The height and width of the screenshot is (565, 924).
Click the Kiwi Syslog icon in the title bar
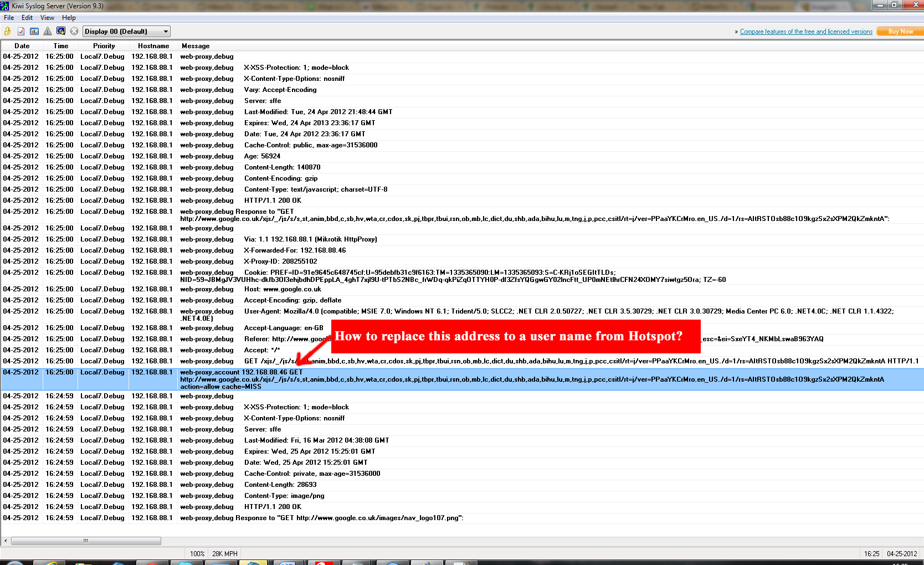pos(6,5)
